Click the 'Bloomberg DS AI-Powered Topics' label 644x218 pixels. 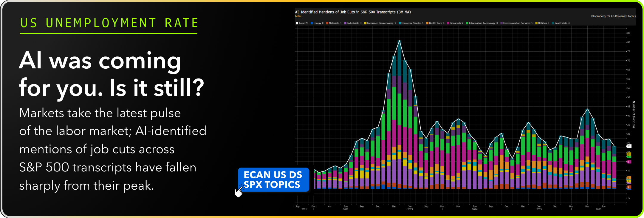pyautogui.click(x=614, y=16)
